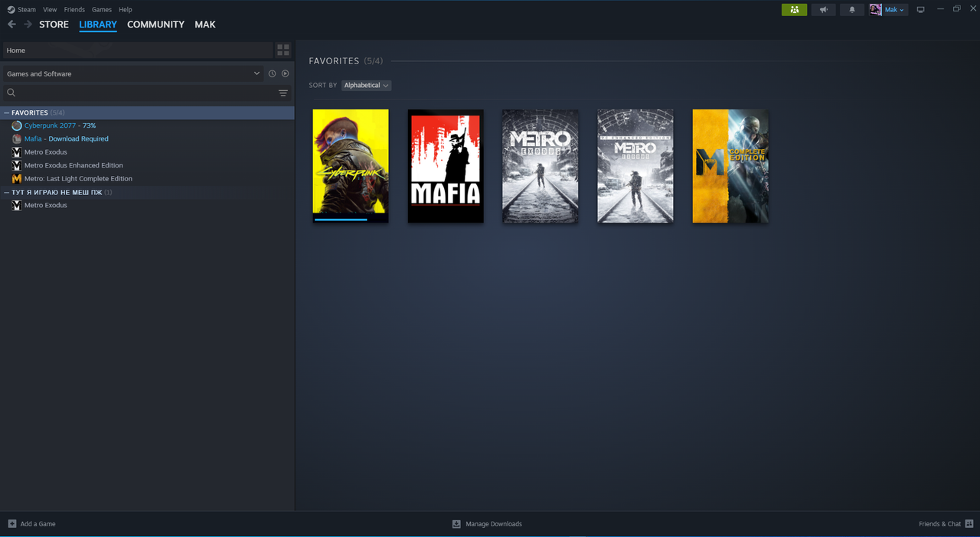Open the Metro Complete Edition cover

pos(730,166)
